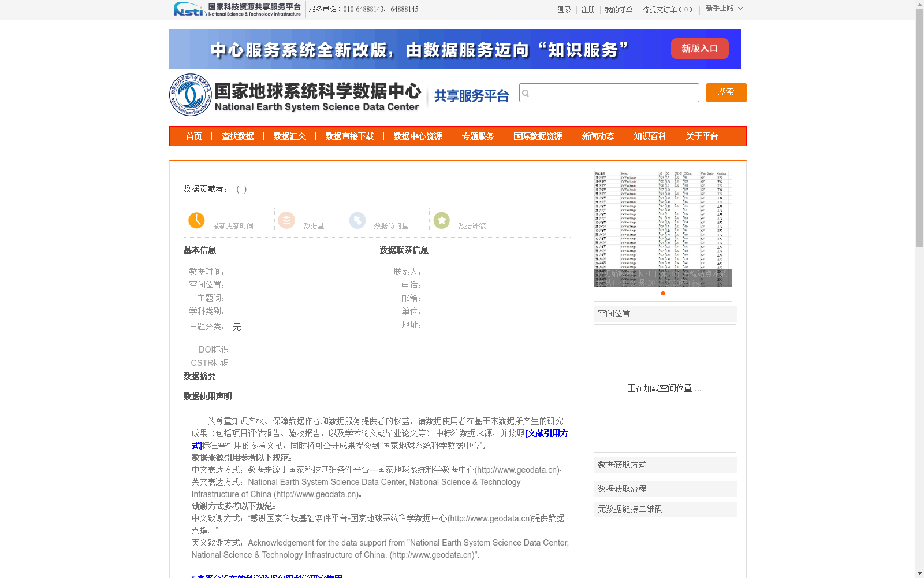Click the data visits icon
The image size is (924, 578).
point(357,220)
